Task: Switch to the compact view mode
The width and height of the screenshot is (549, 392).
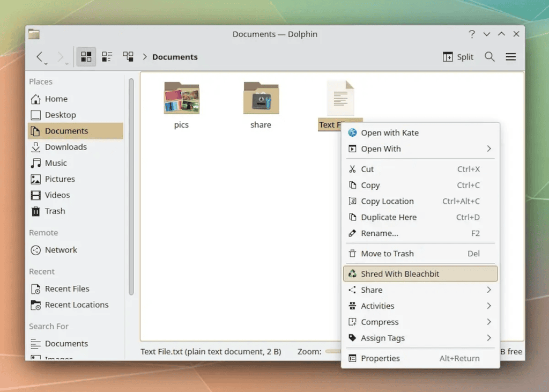Action: (x=107, y=56)
